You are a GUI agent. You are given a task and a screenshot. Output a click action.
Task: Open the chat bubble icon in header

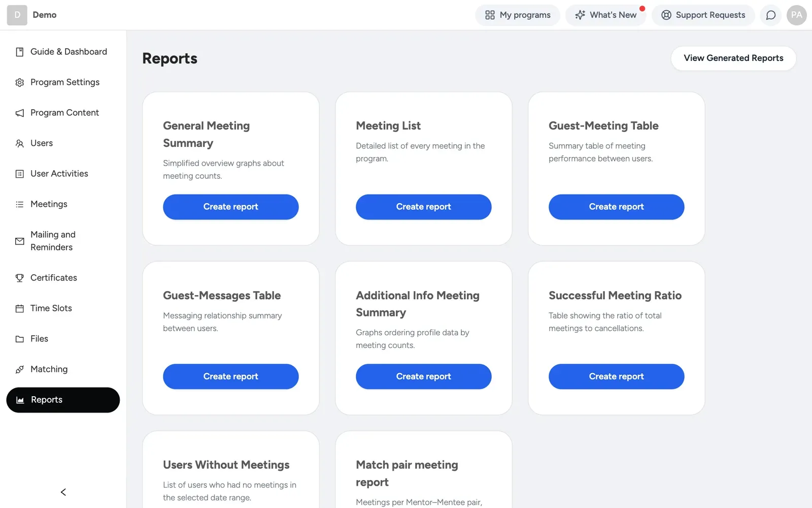click(771, 15)
